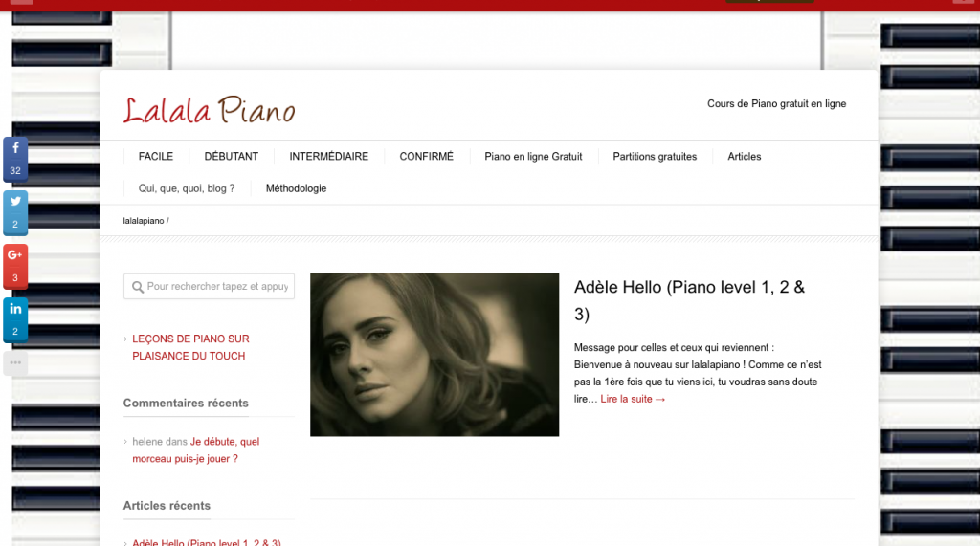Viewport: 980px width, 546px height.
Task: Click the Lalala Piano logo
Action: click(209, 110)
